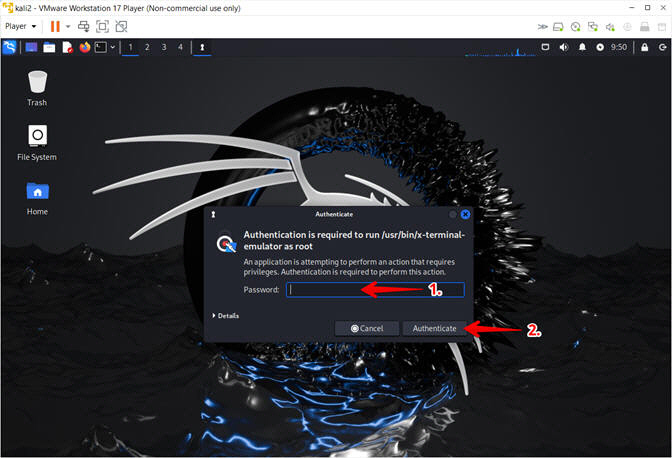Click the Password input field
672x458 pixels.
pyautogui.click(x=375, y=290)
